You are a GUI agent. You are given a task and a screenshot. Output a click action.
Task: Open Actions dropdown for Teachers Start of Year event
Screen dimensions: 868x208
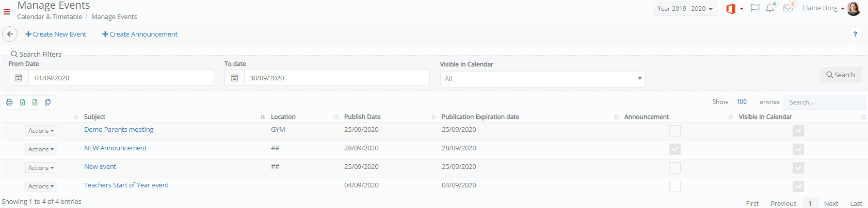pyautogui.click(x=41, y=186)
